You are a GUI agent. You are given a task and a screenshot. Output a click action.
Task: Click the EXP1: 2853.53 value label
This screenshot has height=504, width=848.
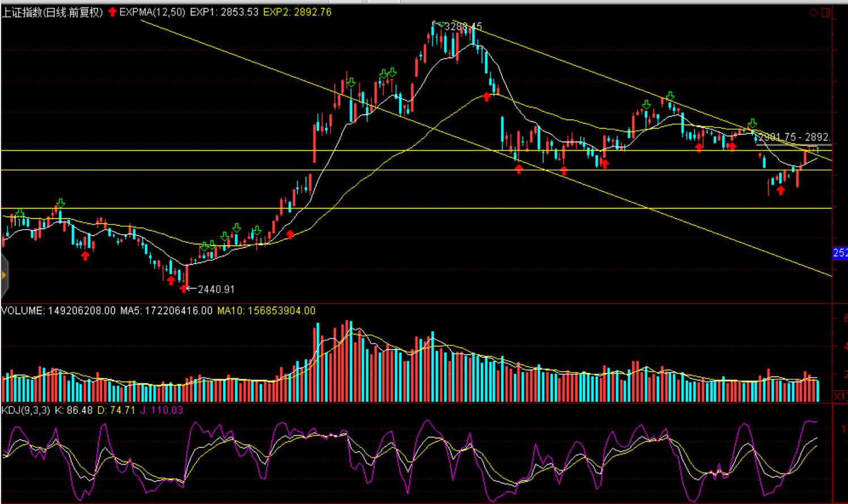tap(224, 12)
